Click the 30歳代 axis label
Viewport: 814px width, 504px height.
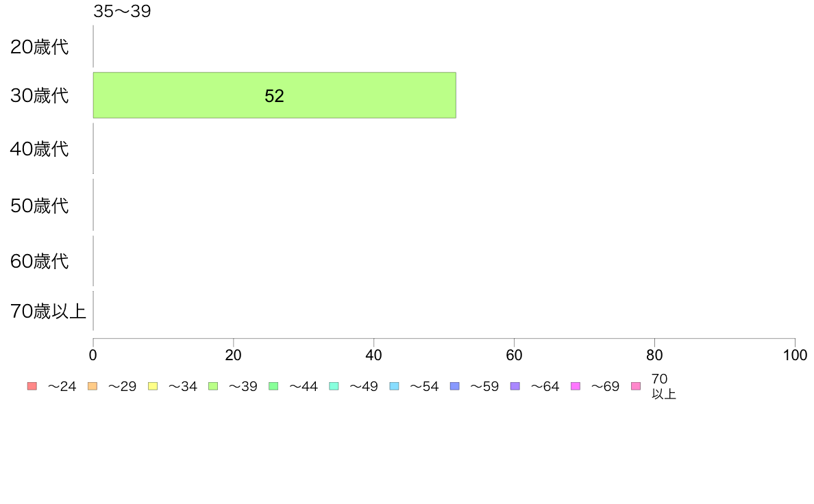40,95
